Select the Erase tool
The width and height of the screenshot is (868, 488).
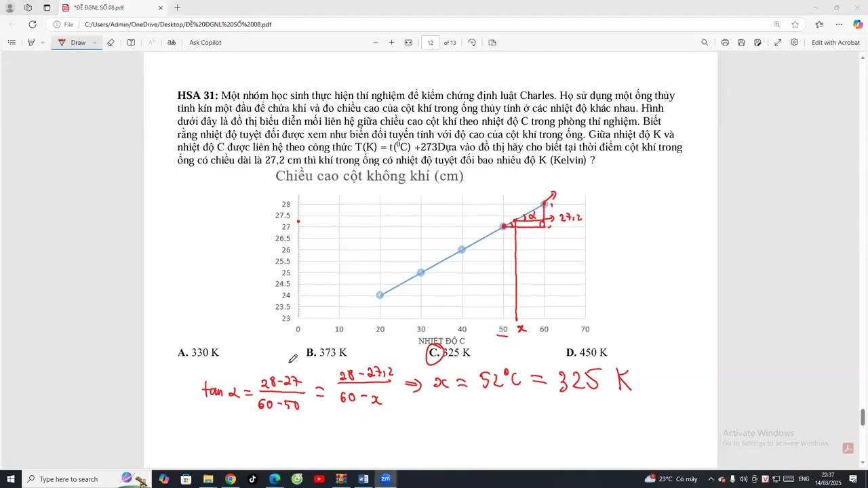111,42
